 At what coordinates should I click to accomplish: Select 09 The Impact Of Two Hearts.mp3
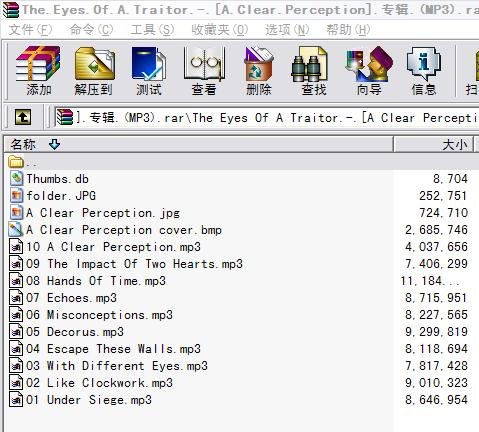click(135, 264)
